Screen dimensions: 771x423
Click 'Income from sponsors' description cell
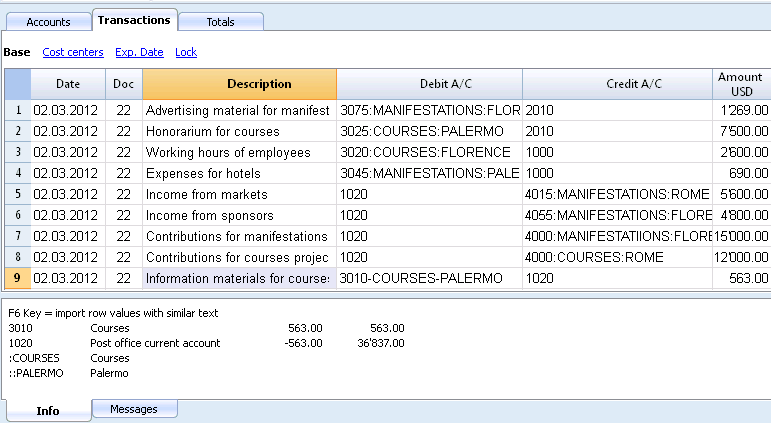point(239,215)
